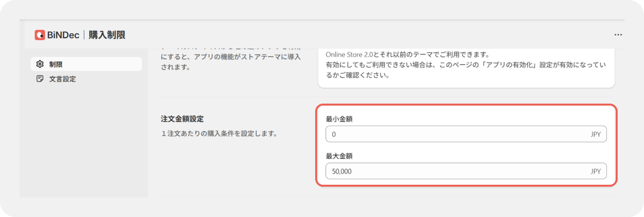Focus the 最大金額 input field showing 50,000
Viewport: 644px width, 217px height.
pyautogui.click(x=466, y=171)
